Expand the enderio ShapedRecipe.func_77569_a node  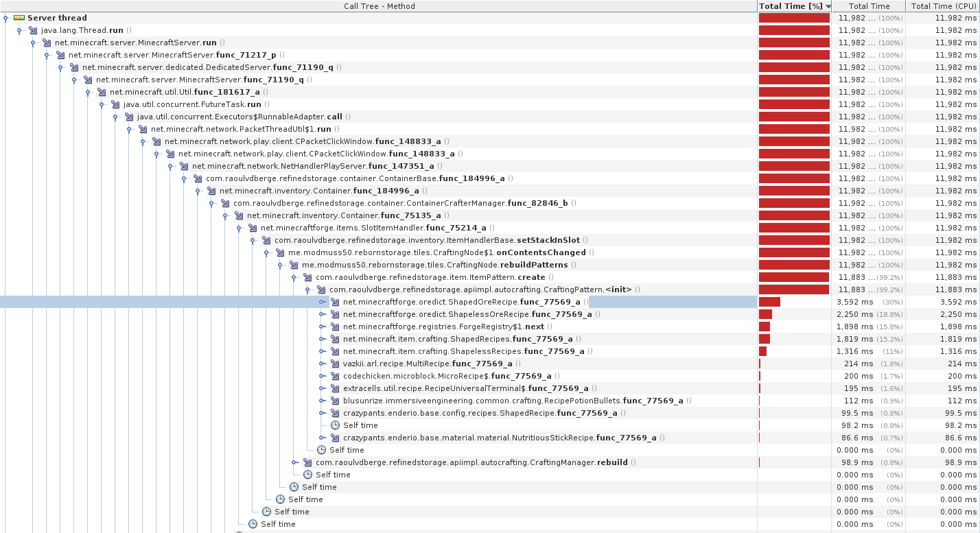click(x=323, y=413)
